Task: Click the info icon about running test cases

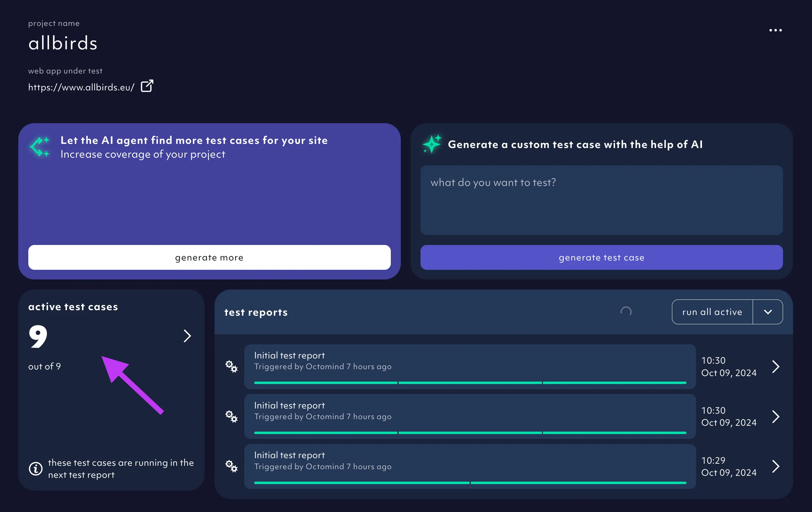Action: pos(36,469)
